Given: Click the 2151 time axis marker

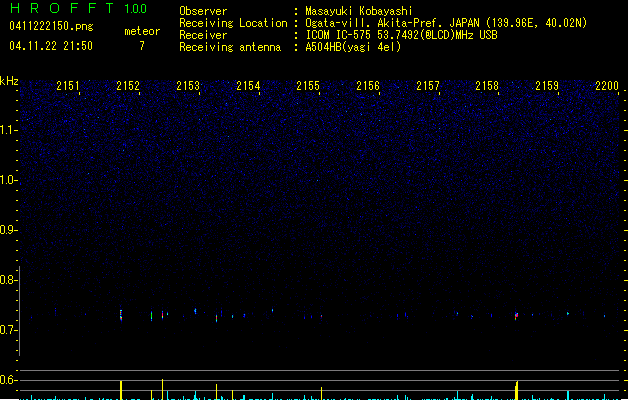Looking at the screenshot, I should (68, 86).
